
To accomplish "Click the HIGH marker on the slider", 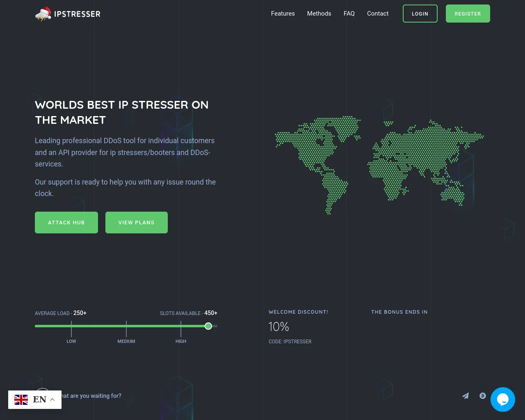I will coord(181,341).
